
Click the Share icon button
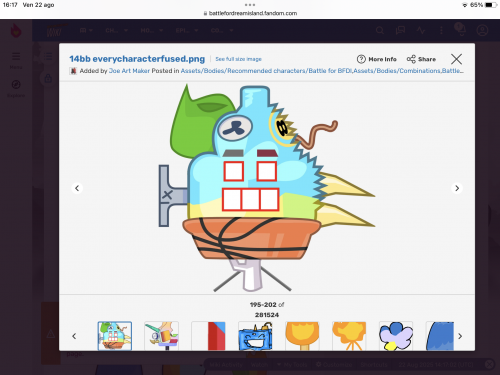coord(411,59)
